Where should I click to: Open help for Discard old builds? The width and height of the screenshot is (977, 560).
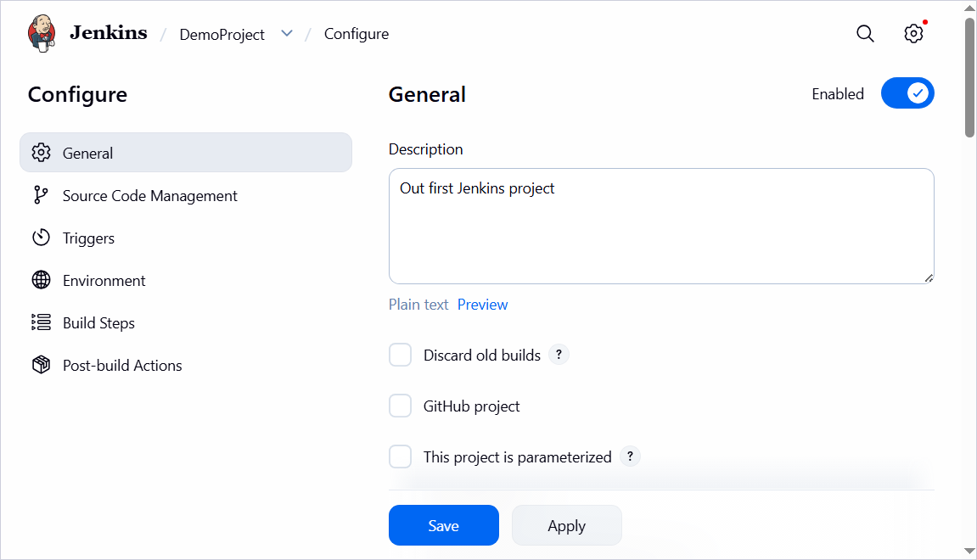559,355
